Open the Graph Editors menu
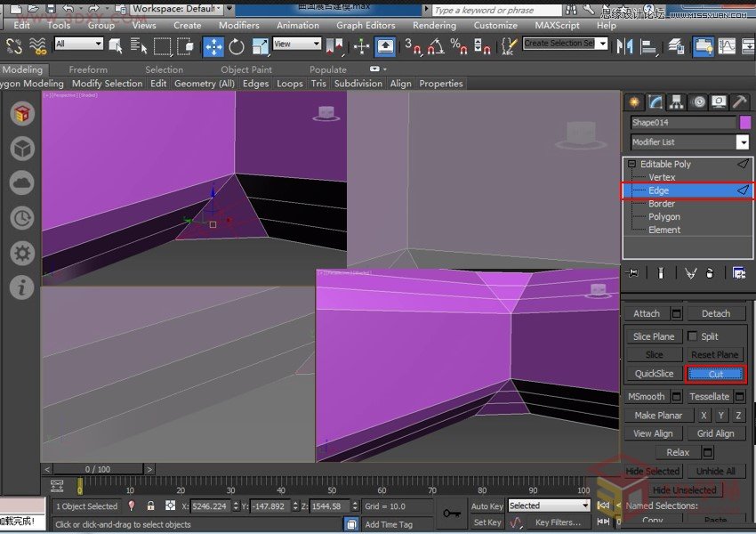 coord(366,25)
